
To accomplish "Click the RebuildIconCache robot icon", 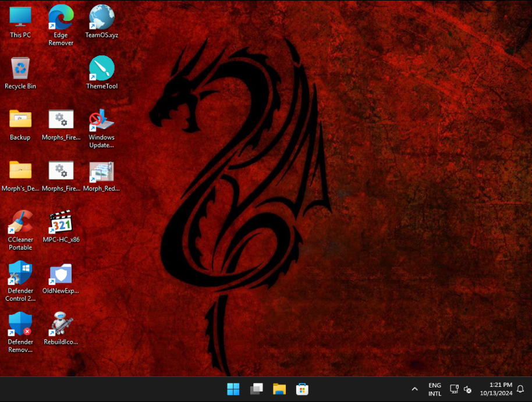I will pyautogui.click(x=61, y=325).
